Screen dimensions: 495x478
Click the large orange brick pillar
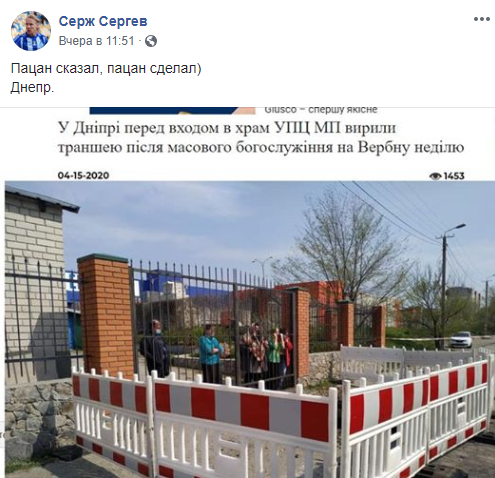105,315
